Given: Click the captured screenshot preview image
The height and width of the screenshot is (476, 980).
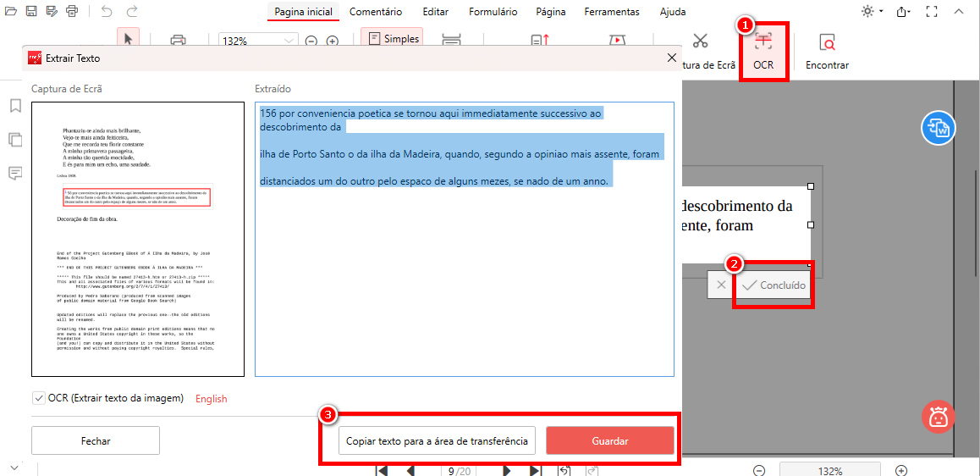Looking at the screenshot, I should pyautogui.click(x=138, y=240).
